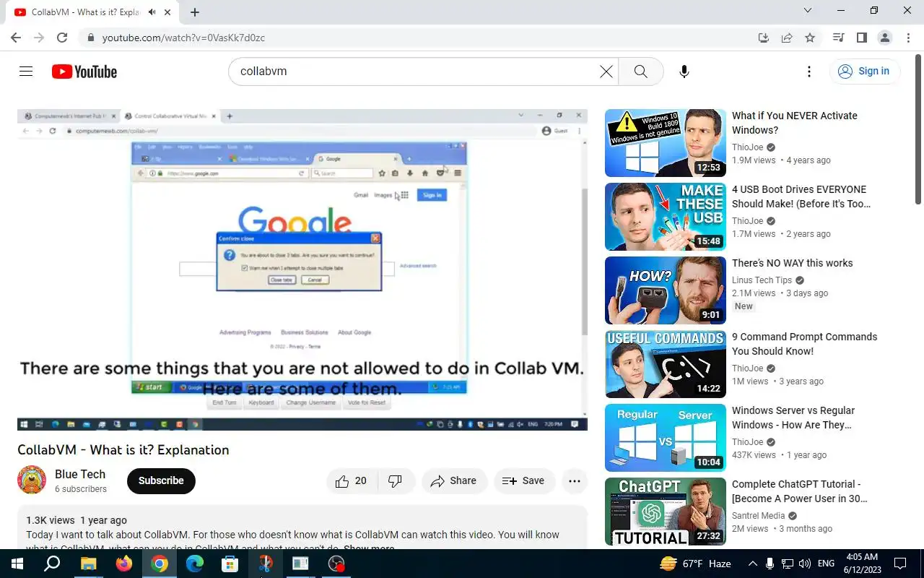The height and width of the screenshot is (578, 924).
Task: Open '4 USB Boot Drives' video thumbnail
Action: click(666, 217)
